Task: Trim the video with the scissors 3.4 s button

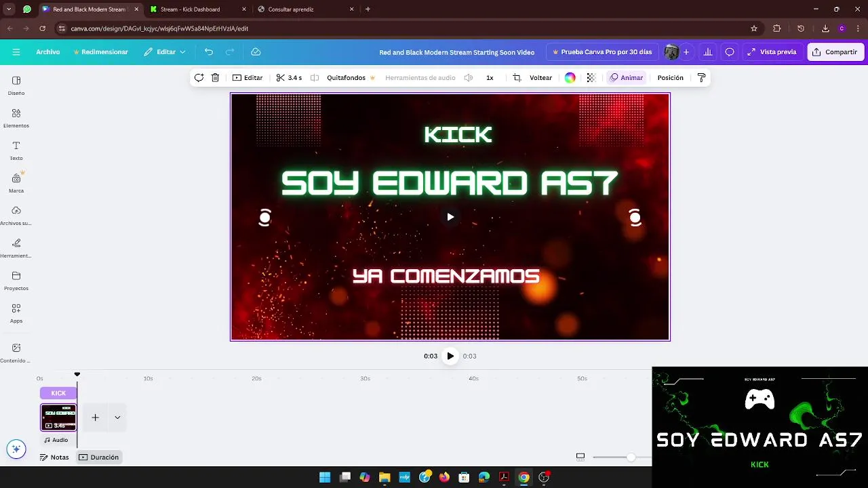Action: click(289, 78)
